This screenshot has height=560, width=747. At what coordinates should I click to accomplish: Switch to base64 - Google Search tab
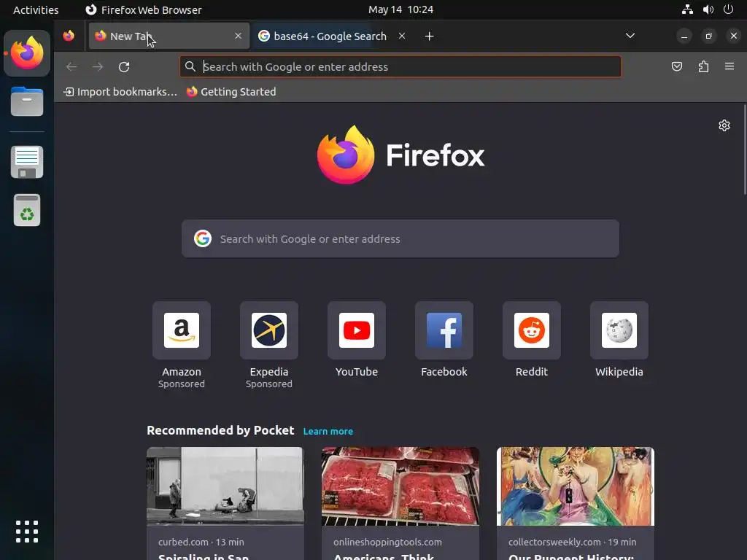[x=330, y=36]
